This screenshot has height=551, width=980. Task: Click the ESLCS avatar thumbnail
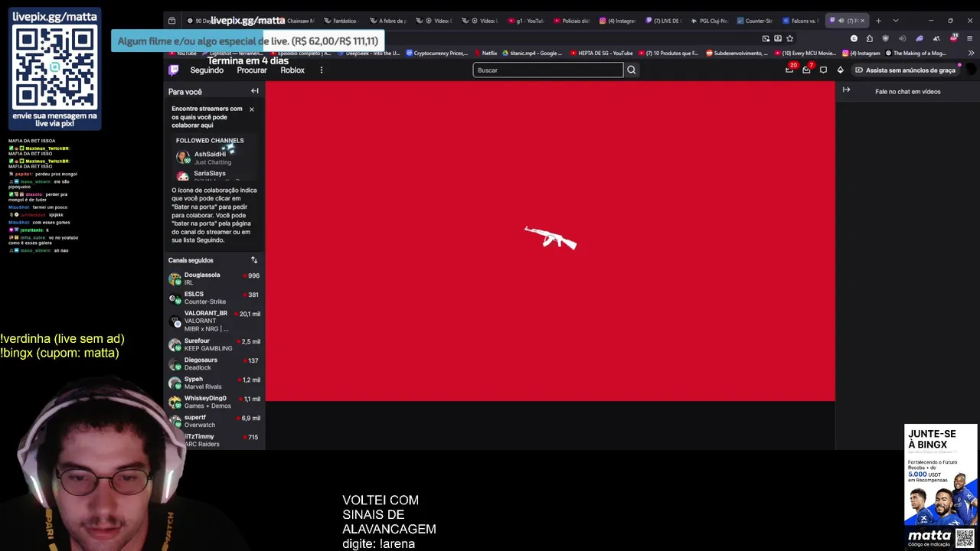tap(175, 298)
